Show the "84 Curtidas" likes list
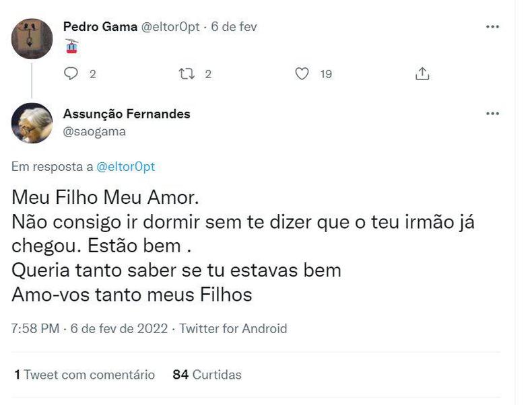 [x=207, y=375]
